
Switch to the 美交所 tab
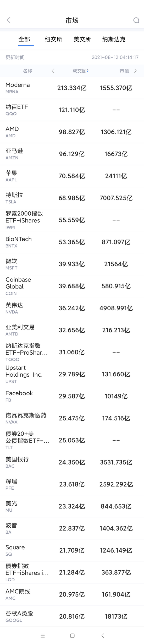pos(82,39)
